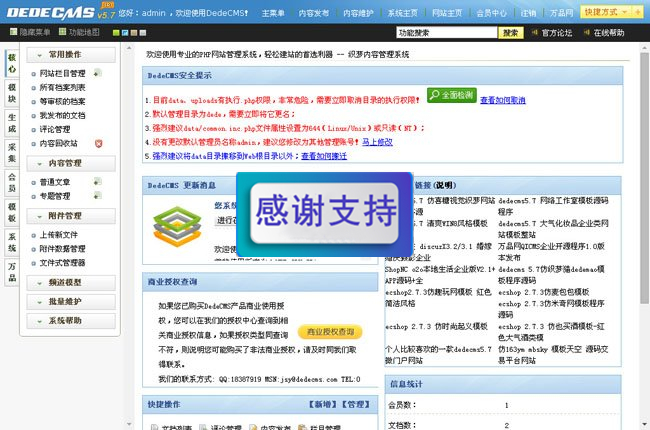
Task: Open the 功能地图 function map
Action: point(79,32)
